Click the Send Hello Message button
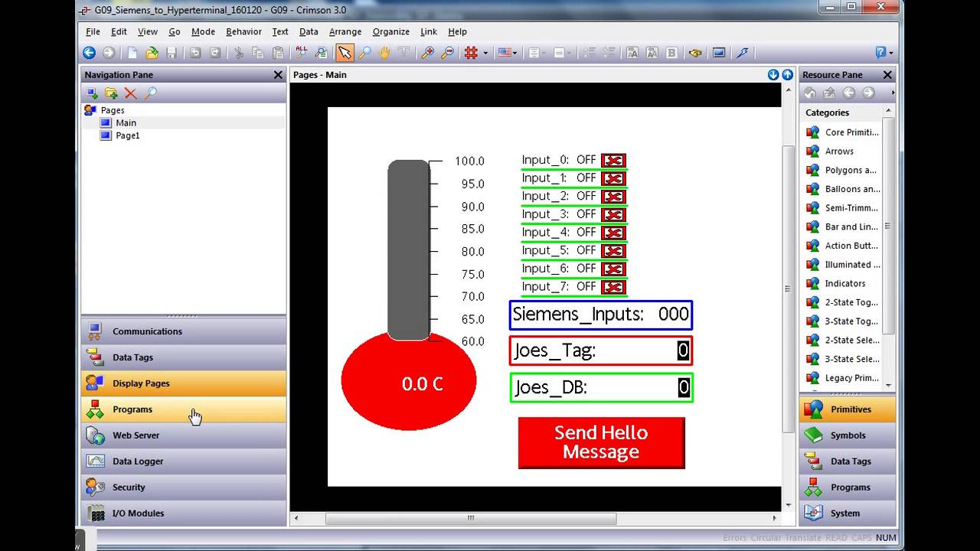Viewport: 980px width, 551px height. [x=601, y=442]
